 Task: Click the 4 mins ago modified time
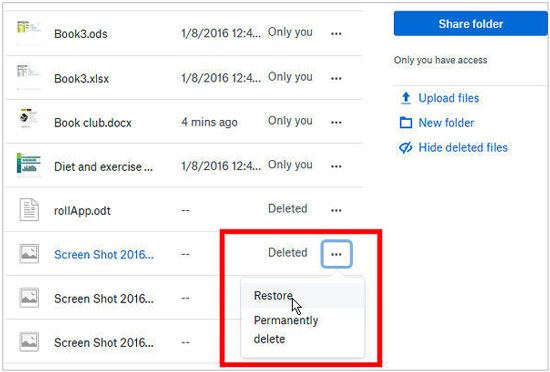209,122
